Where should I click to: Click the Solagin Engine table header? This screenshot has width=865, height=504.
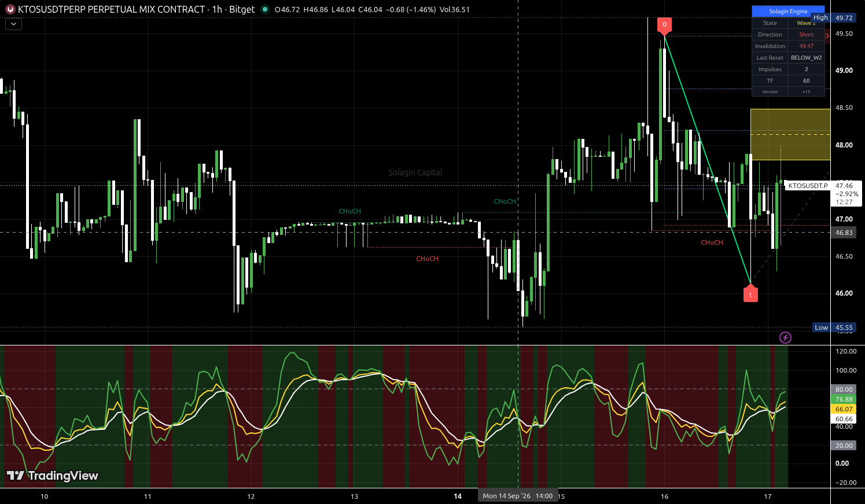coord(788,12)
